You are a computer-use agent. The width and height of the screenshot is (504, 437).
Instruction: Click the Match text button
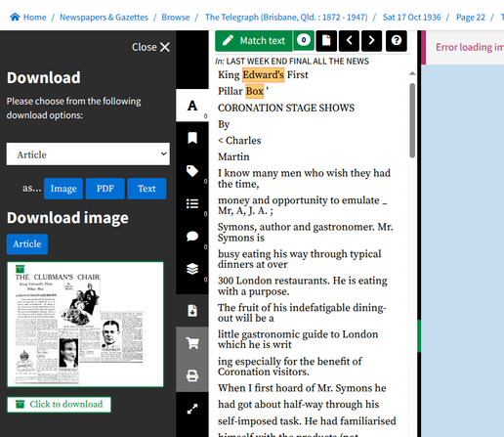(254, 41)
